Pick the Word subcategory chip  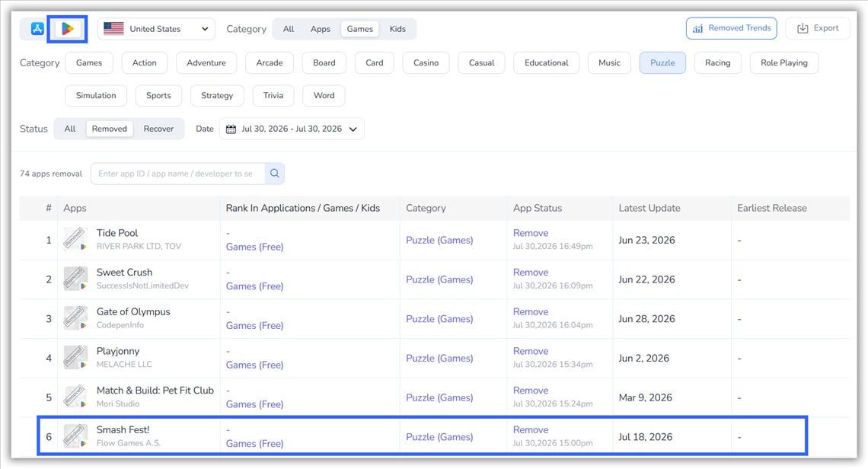click(324, 95)
